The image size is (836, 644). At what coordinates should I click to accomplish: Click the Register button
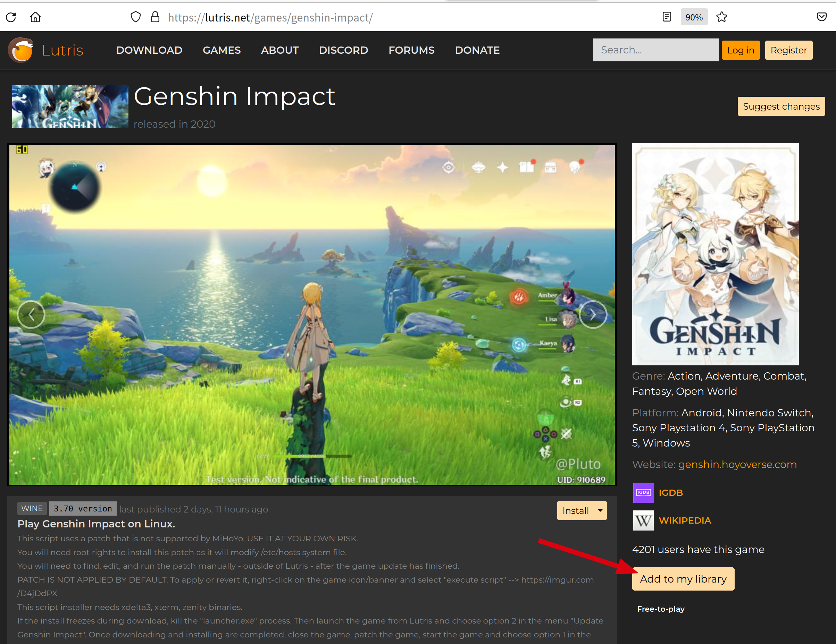pyautogui.click(x=788, y=50)
